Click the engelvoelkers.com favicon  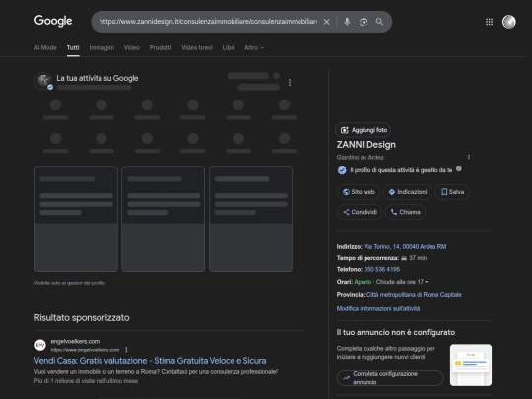click(40, 345)
